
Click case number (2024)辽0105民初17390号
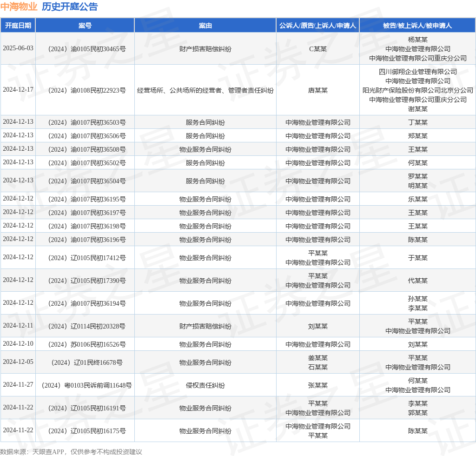(87, 281)
